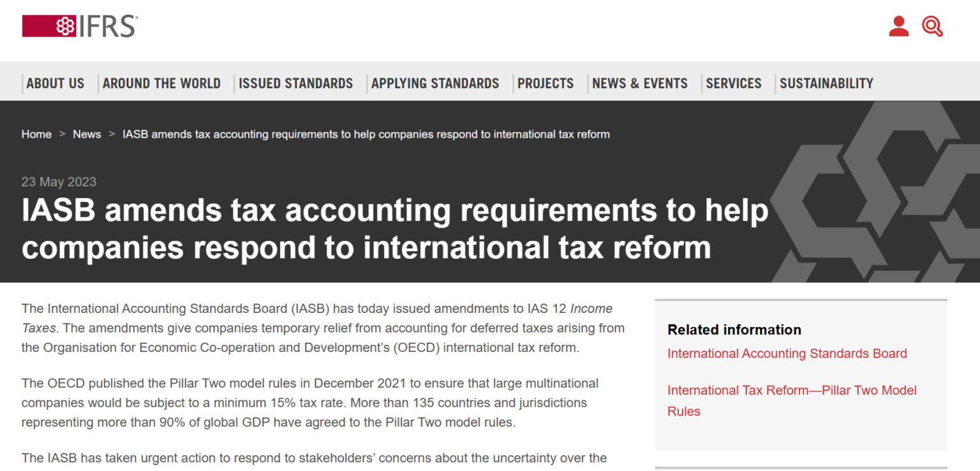Go to the Sustainability menu item
The width and height of the screenshot is (980, 471).
tap(826, 83)
